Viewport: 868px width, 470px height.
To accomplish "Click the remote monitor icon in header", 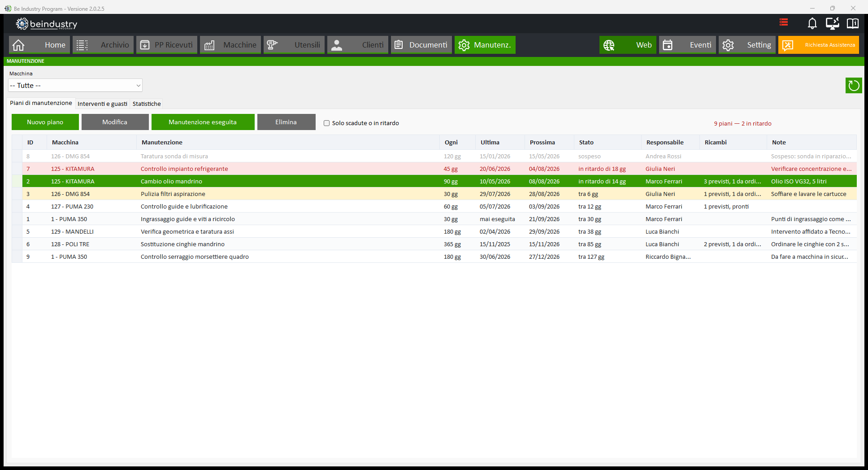I will tap(833, 23).
